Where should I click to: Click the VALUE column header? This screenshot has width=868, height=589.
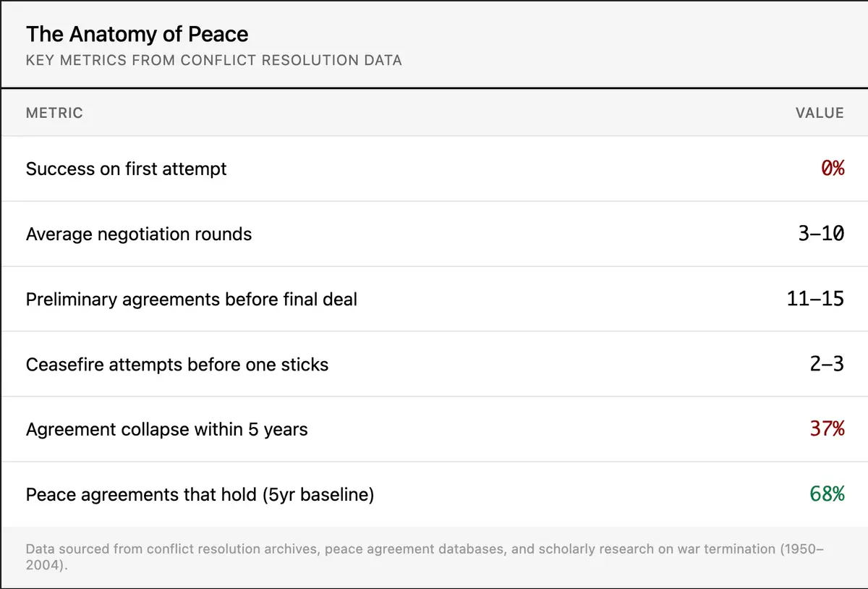[820, 113]
